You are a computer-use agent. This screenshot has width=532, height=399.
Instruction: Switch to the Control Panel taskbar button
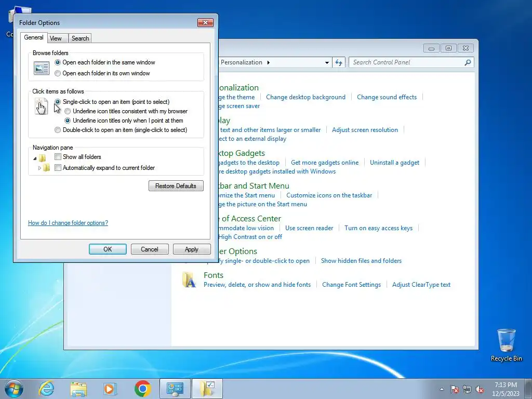(x=175, y=389)
